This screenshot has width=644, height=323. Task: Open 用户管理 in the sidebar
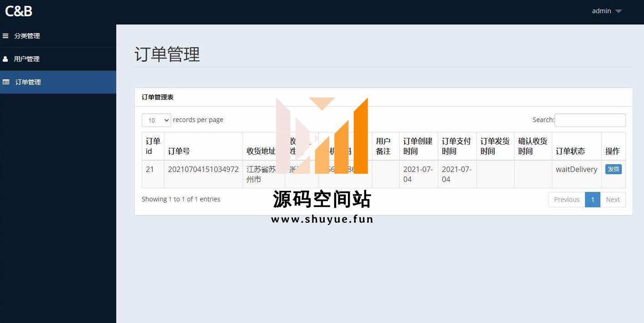58,59
